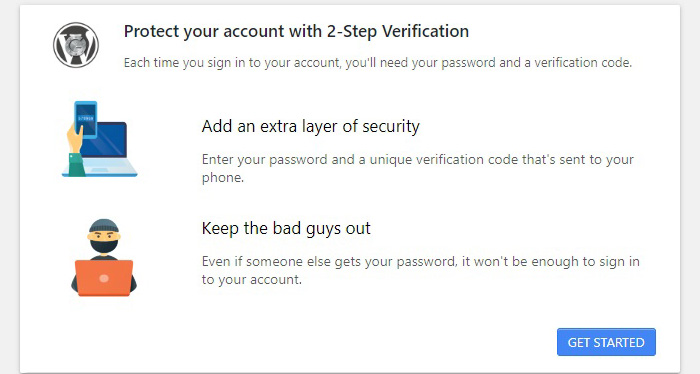Click the orange laptop in hacker illustration
The height and width of the screenshot is (374, 700).
104,278
